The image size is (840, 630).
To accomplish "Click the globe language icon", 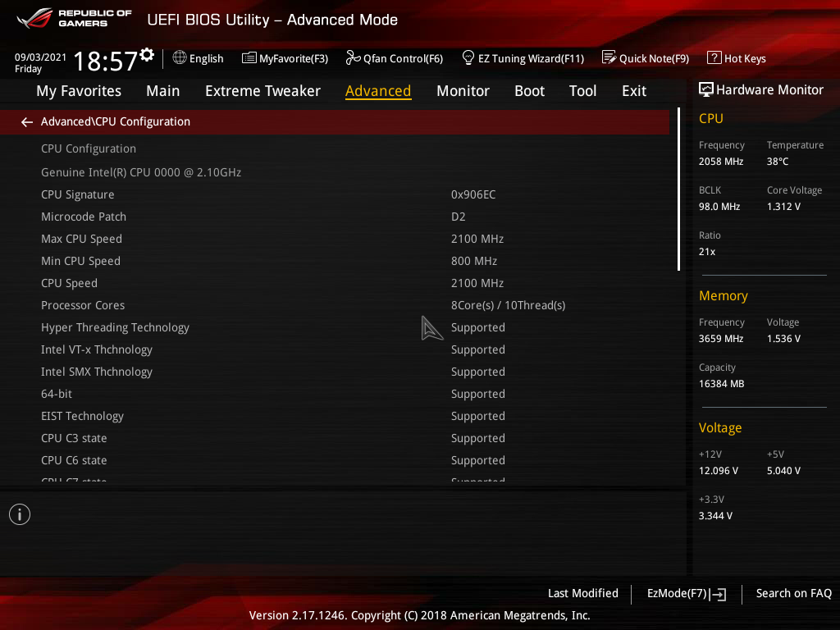I will [x=180, y=57].
